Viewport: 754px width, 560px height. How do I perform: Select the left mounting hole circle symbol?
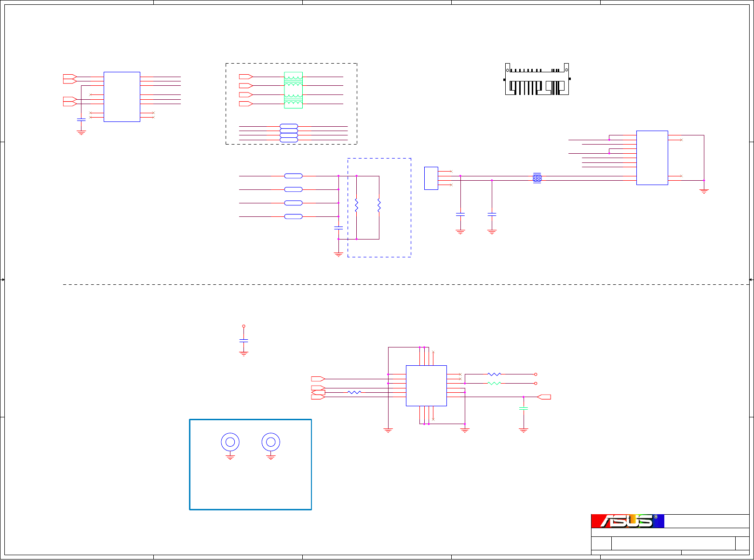coord(230,442)
